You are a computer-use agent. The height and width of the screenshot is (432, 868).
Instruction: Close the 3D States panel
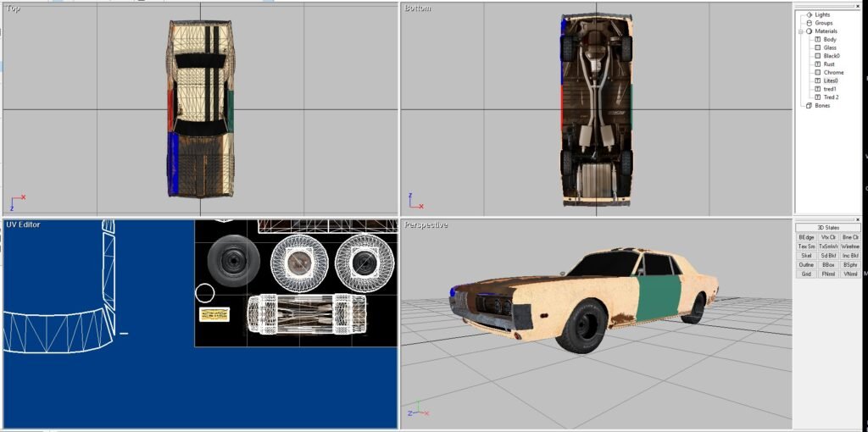tap(857, 219)
